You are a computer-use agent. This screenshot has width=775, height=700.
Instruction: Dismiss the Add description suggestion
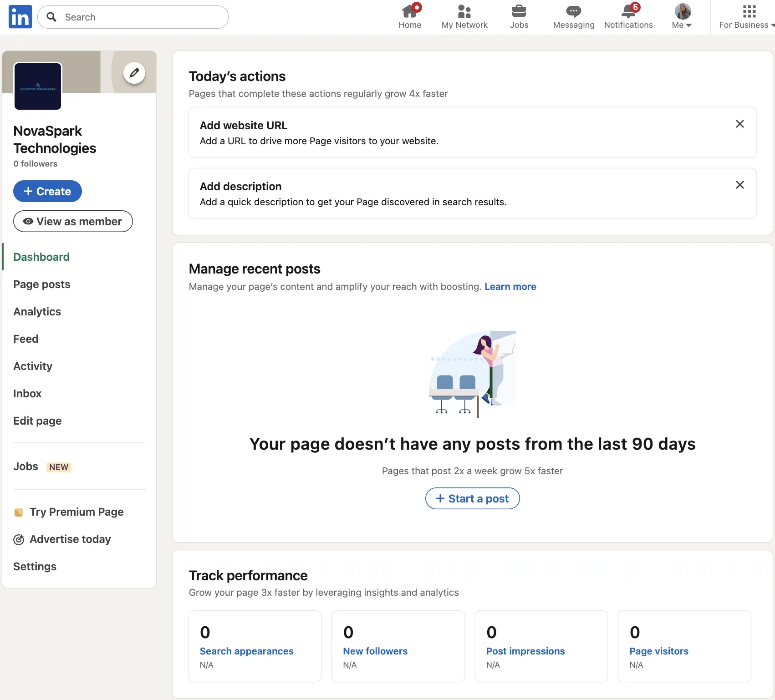click(x=739, y=185)
